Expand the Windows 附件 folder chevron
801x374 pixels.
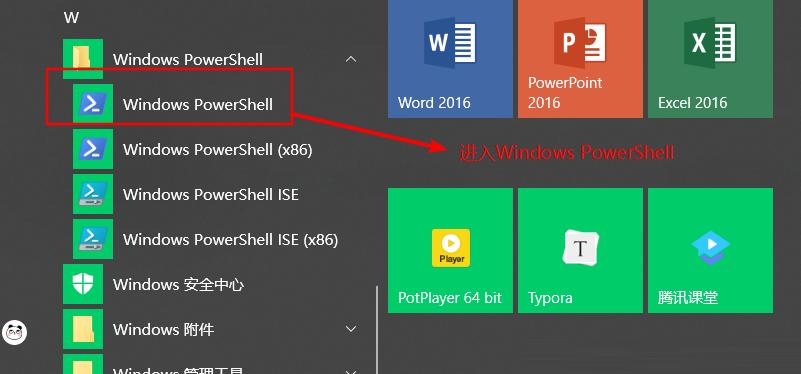pyautogui.click(x=350, y=329)
